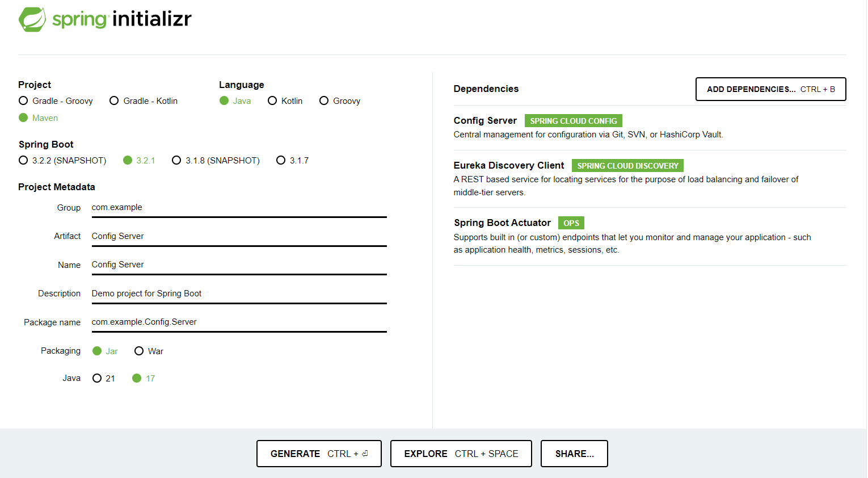
Task: Select Maven as the project type
Action: coord(23,118)
